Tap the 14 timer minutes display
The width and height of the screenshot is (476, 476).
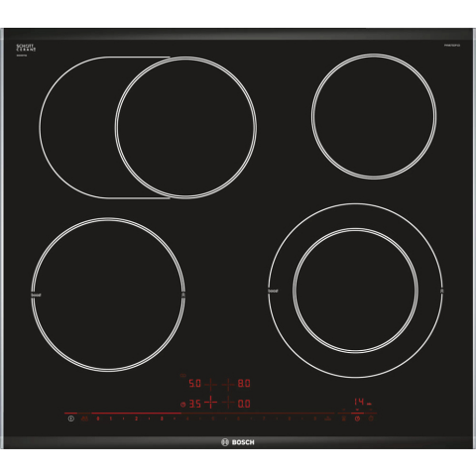359,402
